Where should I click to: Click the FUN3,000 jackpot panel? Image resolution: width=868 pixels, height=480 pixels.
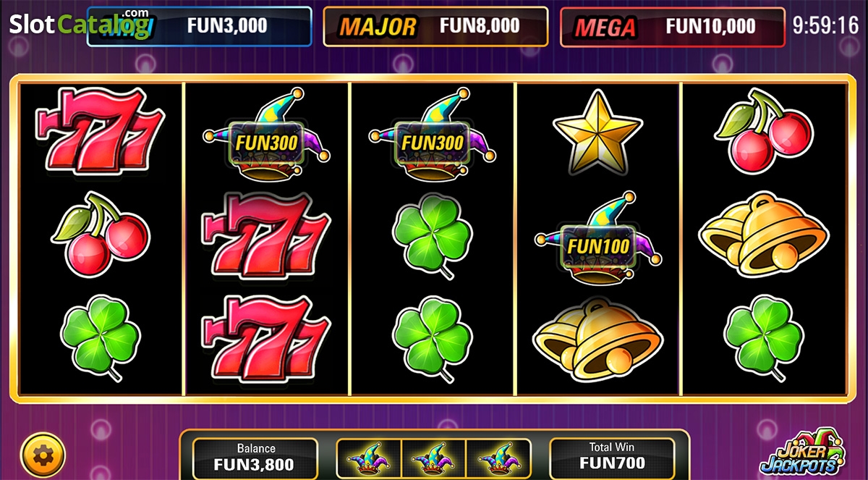coord(200,27)
